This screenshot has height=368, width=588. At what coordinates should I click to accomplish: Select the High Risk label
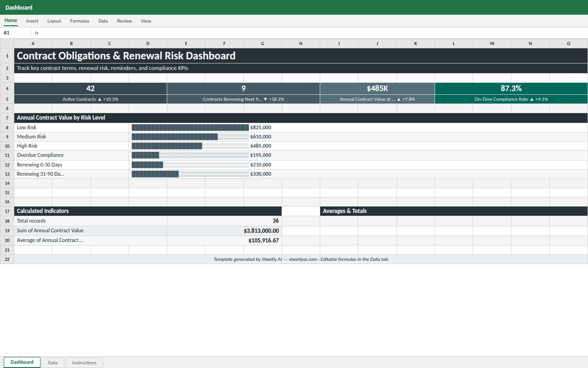[x=72, y=146]
